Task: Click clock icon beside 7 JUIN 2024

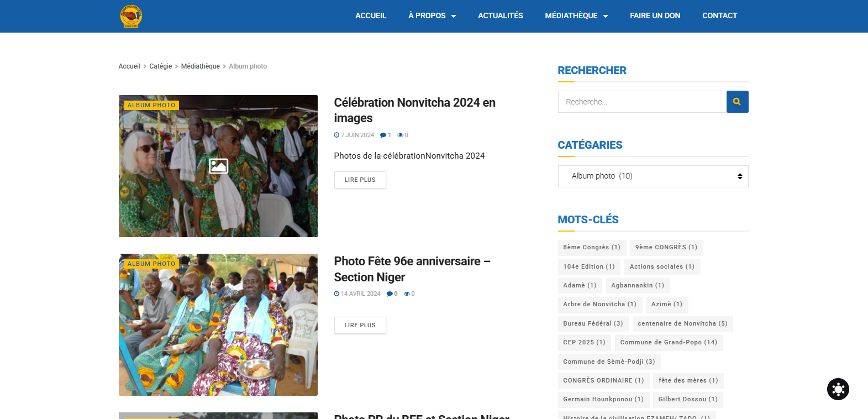Action: [336, 135]
